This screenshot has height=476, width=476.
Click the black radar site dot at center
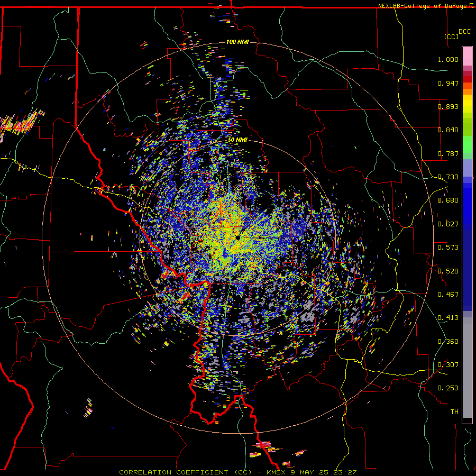point(237,237)
